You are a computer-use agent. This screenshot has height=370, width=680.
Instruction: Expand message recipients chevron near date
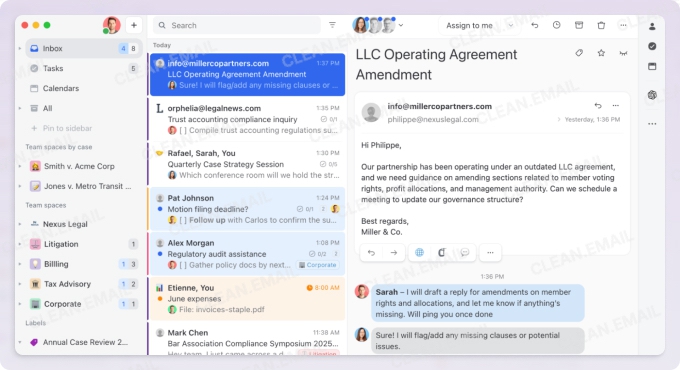pyautogui.click(x=559, y=119)
